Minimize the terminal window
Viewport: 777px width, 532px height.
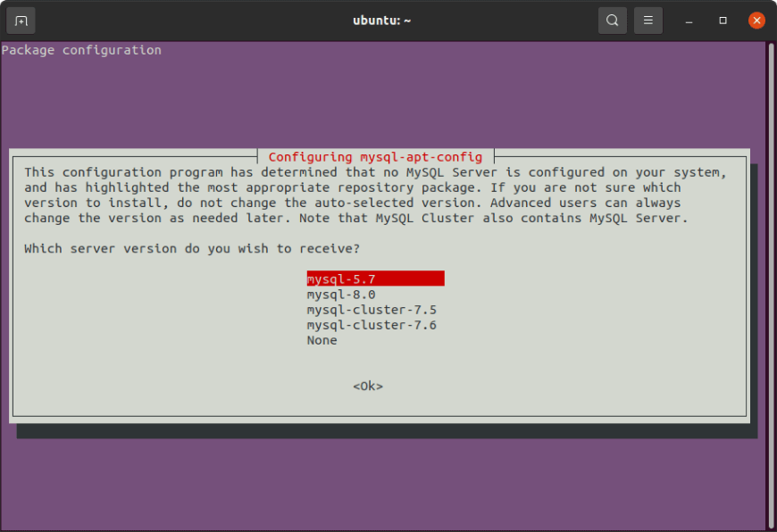pyautogui.click(x=689, y=20)
